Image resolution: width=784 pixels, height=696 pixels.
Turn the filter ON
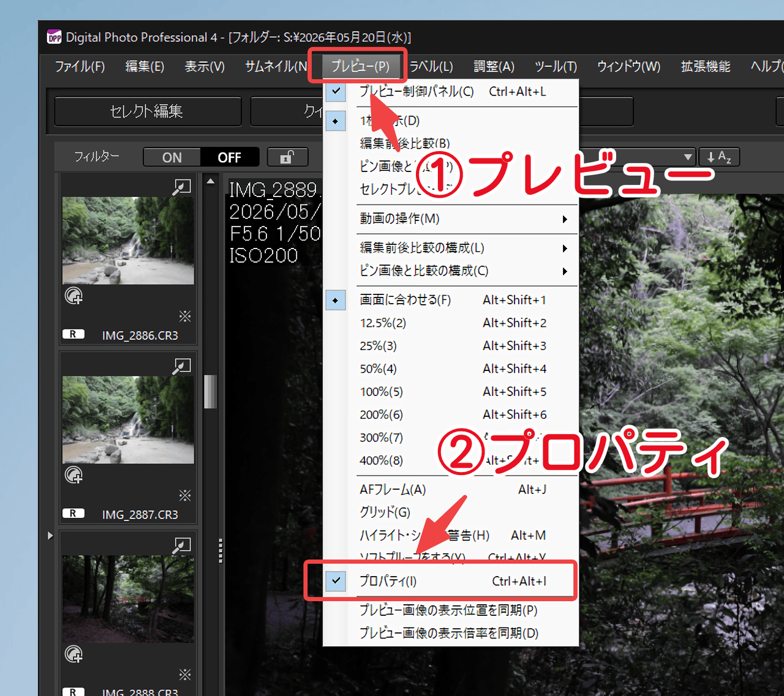[172, 157]
